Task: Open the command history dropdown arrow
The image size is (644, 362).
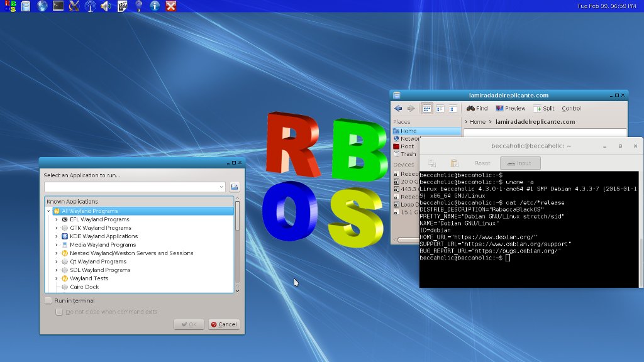Action: (221, 187)
